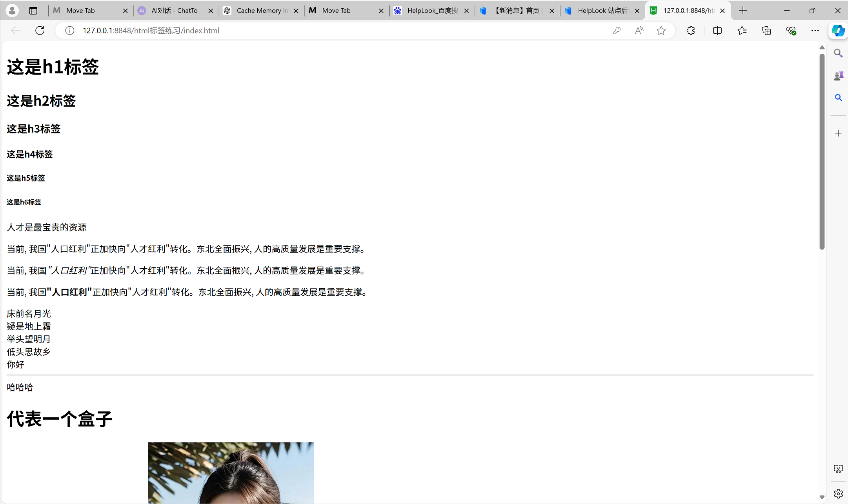This screenshot has width=848, height=504.
Task: Add page to favorites star
Action: [661, 31]
